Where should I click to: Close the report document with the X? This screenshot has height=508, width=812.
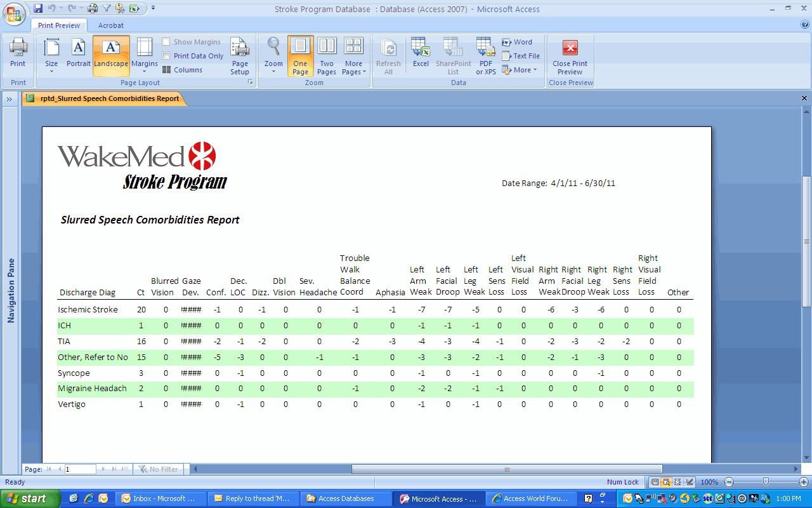(804, 98)
